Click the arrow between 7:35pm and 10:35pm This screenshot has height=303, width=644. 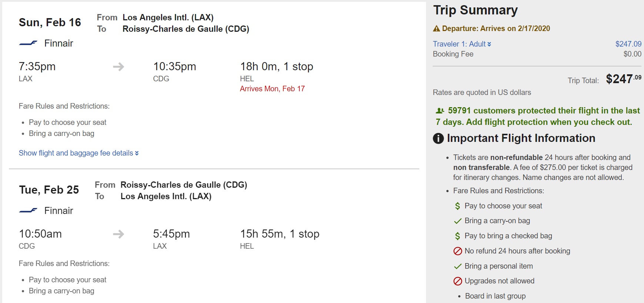(x=118, y=67)
